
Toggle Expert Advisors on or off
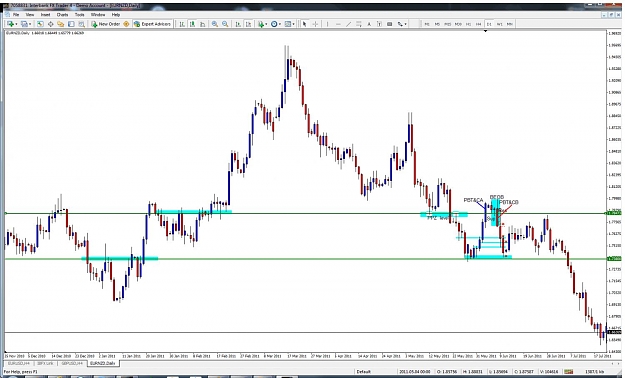152,24
